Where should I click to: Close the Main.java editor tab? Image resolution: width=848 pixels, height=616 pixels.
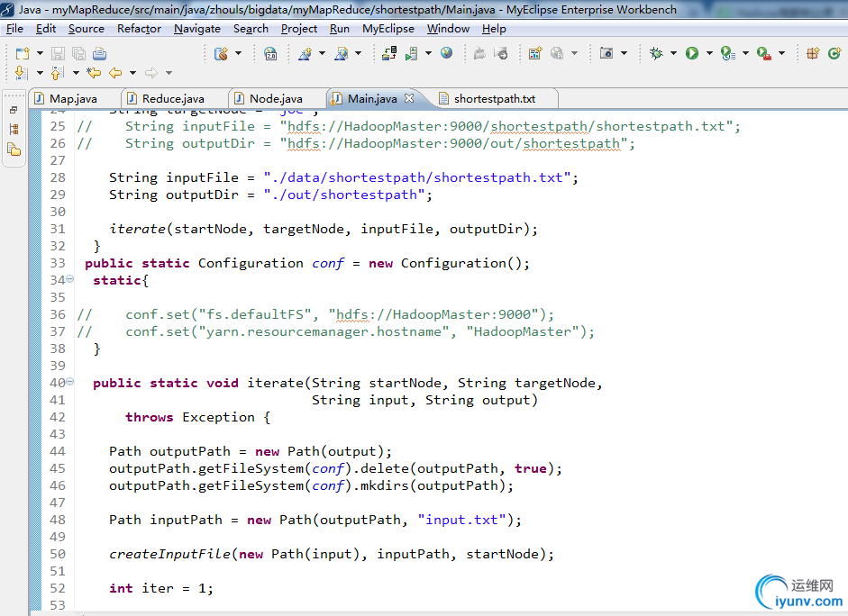409,98
